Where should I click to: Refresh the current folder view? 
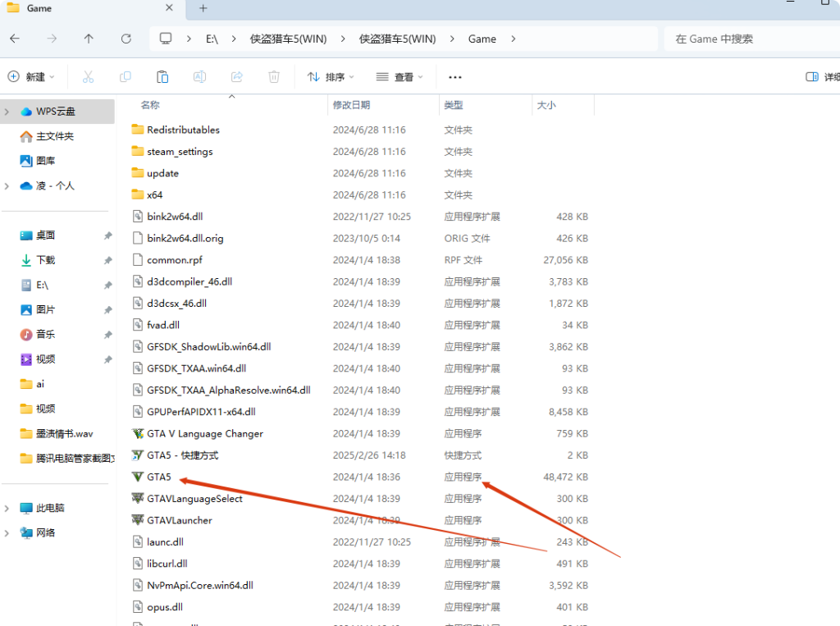126,39
